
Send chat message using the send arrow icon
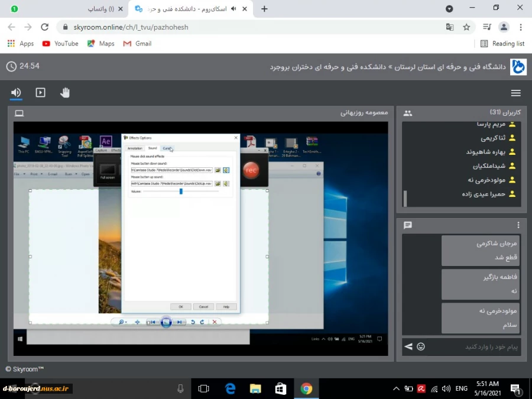tap(407, 346)
